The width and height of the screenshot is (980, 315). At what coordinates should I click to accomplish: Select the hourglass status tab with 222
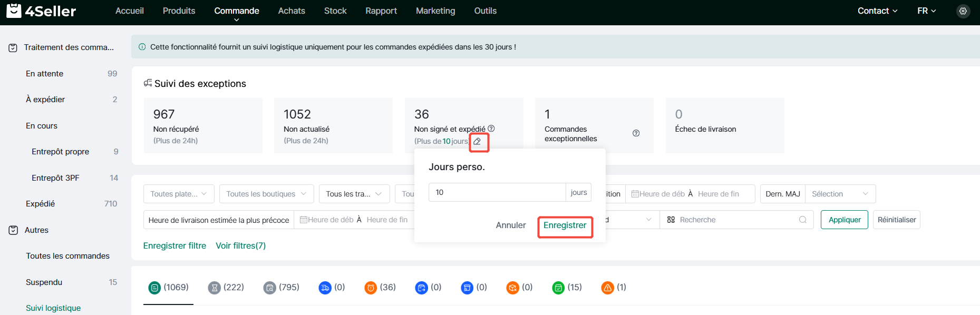tap(226, 288)
